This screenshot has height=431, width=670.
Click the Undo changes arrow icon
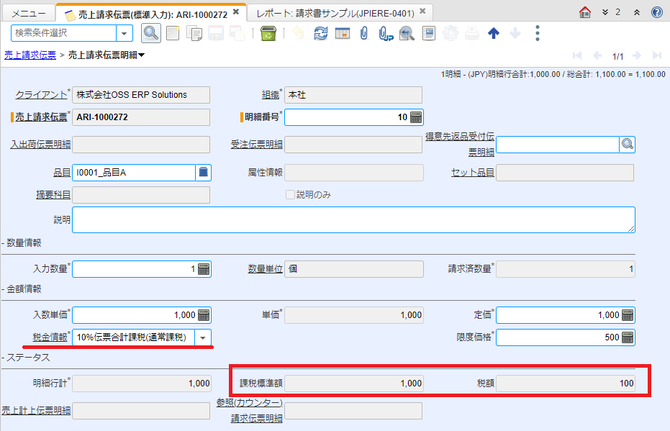pos(298,33)
